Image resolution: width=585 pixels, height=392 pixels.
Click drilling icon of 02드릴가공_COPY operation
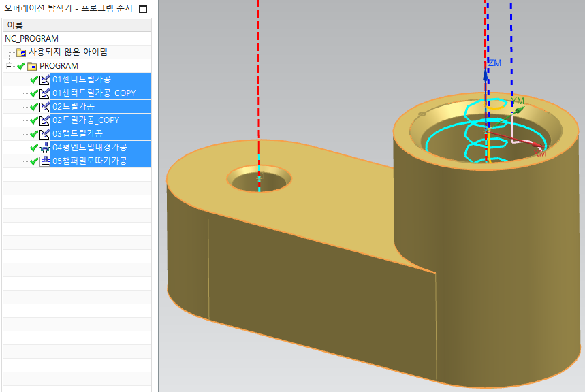click(45, 120)
